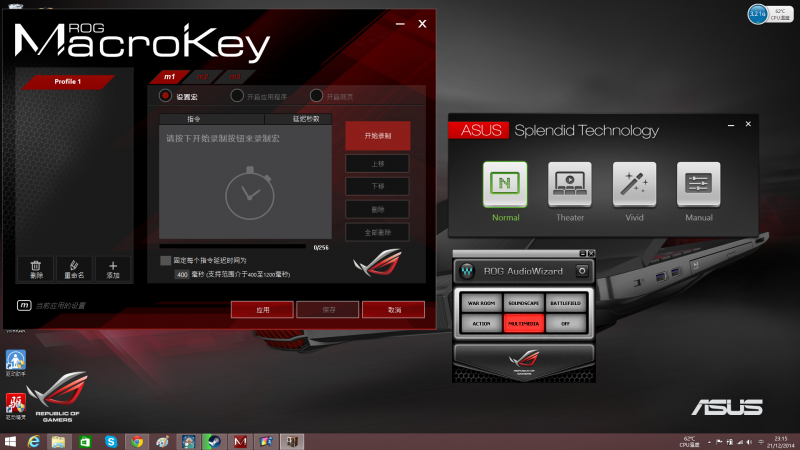The image size is (800, 450).
Task: Select the Multimedia audio mode
Action: point(523,323)
